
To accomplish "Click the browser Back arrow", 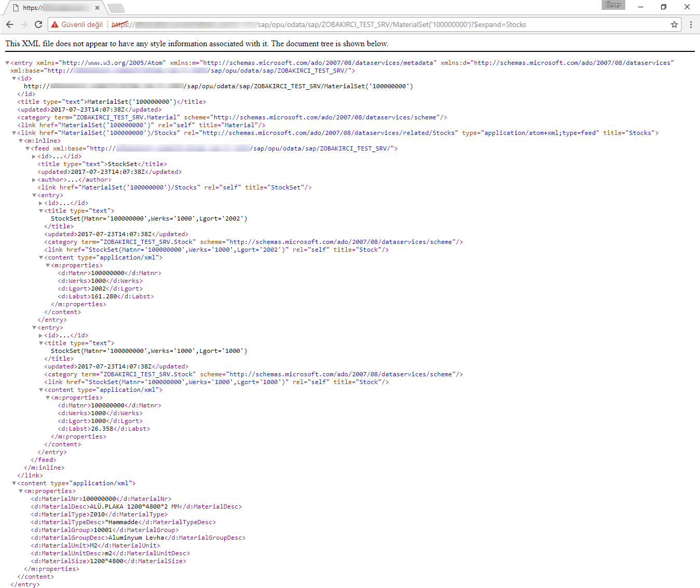I will point(9,24).
